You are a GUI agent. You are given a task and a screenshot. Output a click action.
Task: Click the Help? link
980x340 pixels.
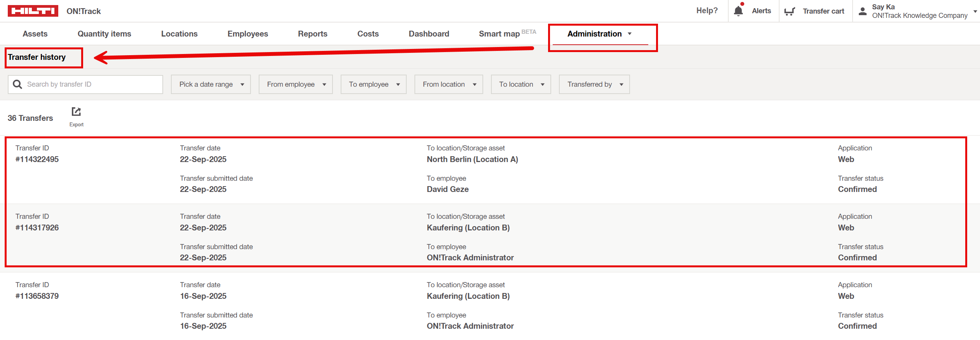click(707, 10)
